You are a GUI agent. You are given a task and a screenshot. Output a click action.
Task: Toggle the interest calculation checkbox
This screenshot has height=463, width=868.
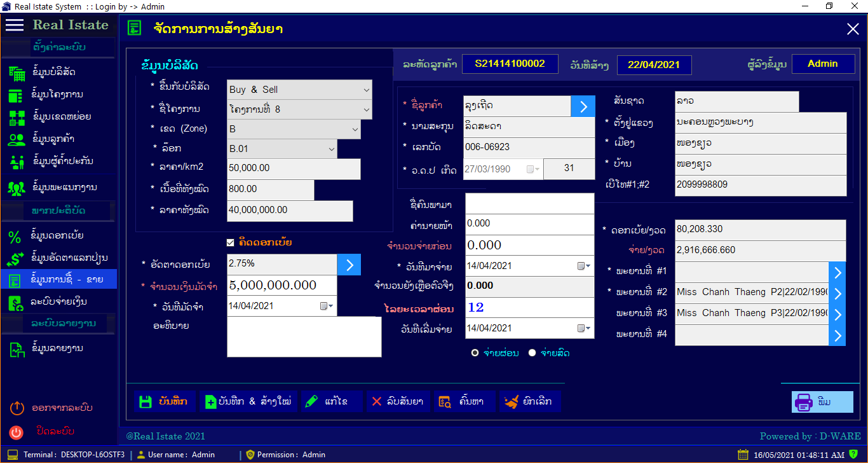pyautogui.click(x=231, y=242)
